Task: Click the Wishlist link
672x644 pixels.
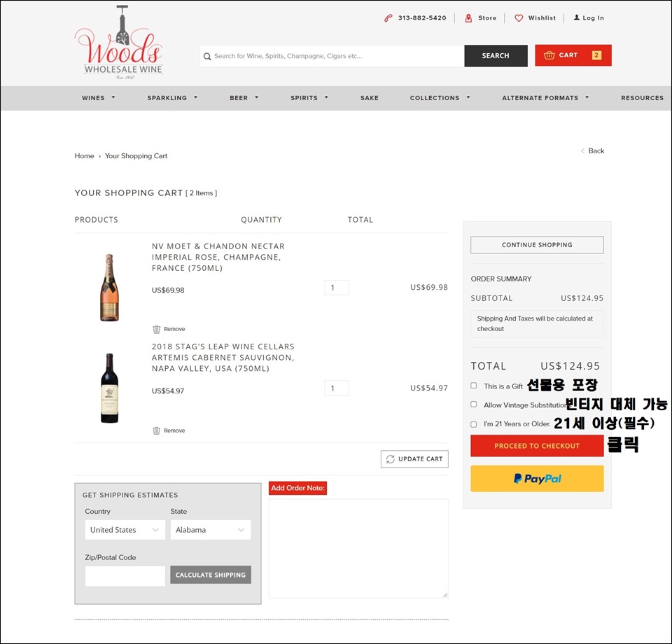Action: tap(542, 18)
